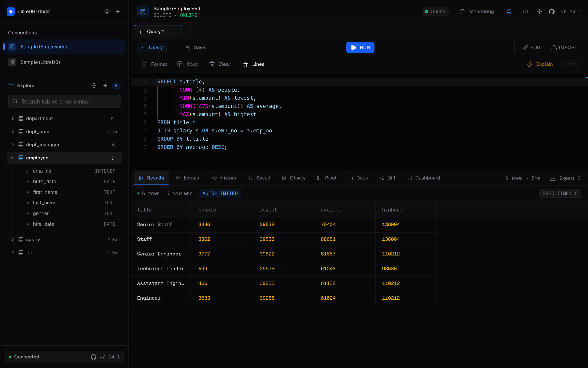Image resolution: width=588 pixels, height=368 pixels.
Task: Click the Explorer plus icon
Action: click(x=105, y=86)
